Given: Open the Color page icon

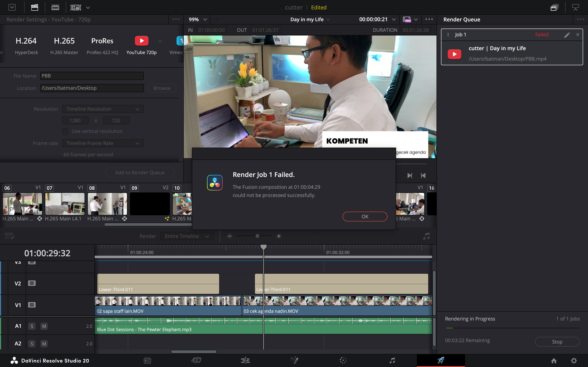Looking at the screenshot, I should click(x=343, y=360).
